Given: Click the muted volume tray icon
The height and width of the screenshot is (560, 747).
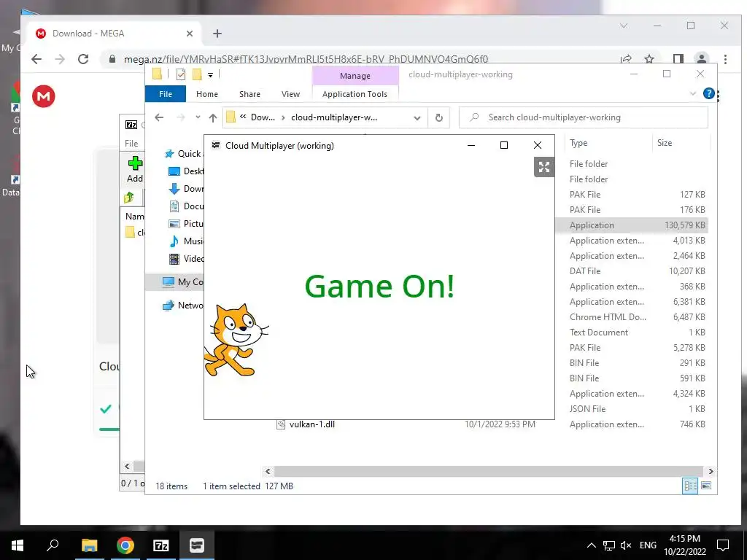Looking at the screenshot, I should click(625, 545).
